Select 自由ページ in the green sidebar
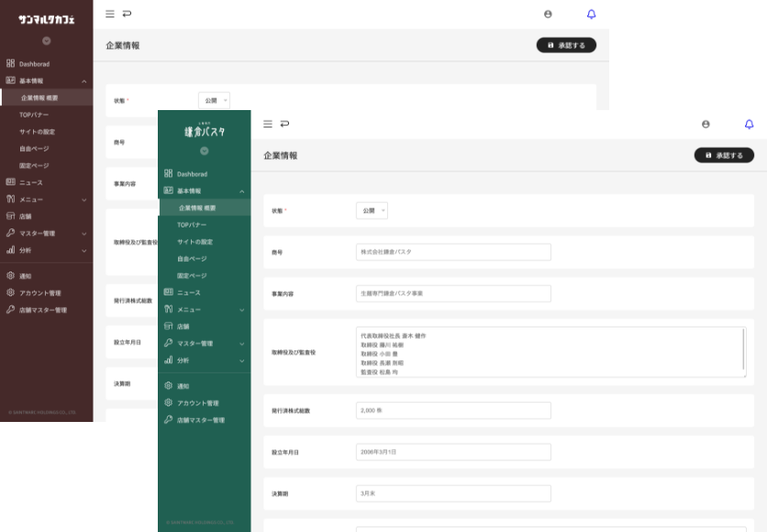This screenshot has width=767, height=532. tap(192, 259)
